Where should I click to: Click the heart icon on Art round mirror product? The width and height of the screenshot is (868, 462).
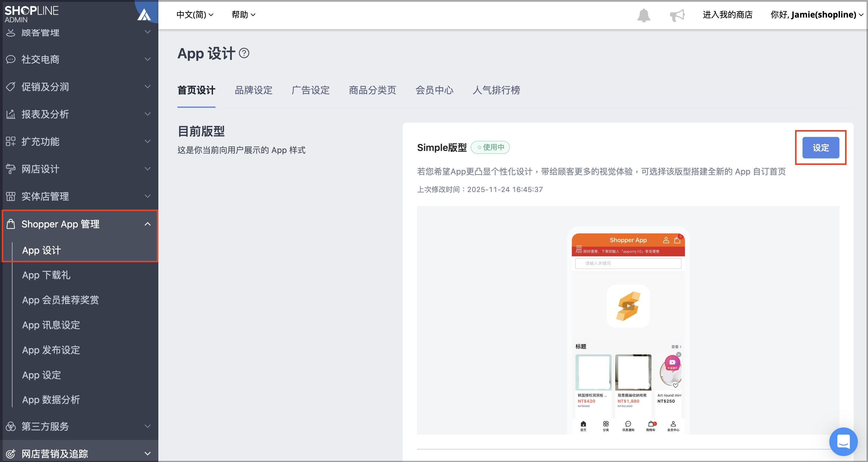676,385
